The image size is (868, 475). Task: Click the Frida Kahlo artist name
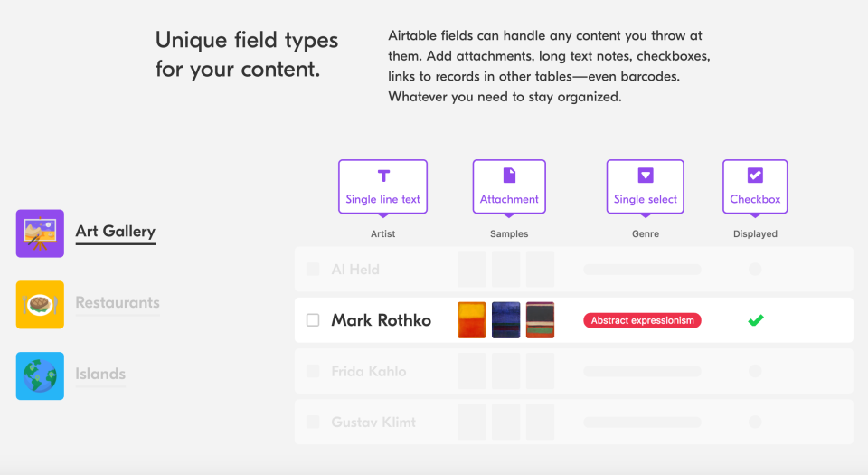click(x=369, y=372)
